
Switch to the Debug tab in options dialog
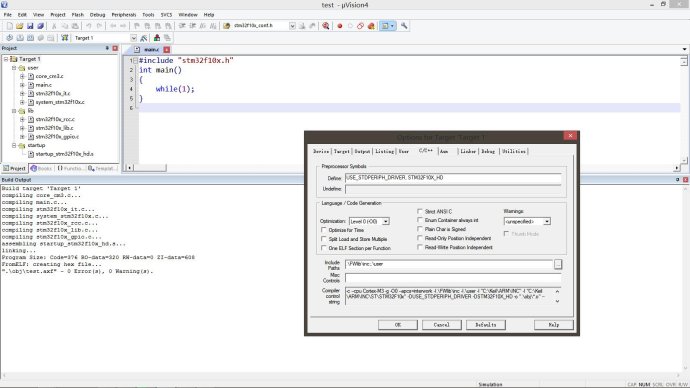click(488, 151)
